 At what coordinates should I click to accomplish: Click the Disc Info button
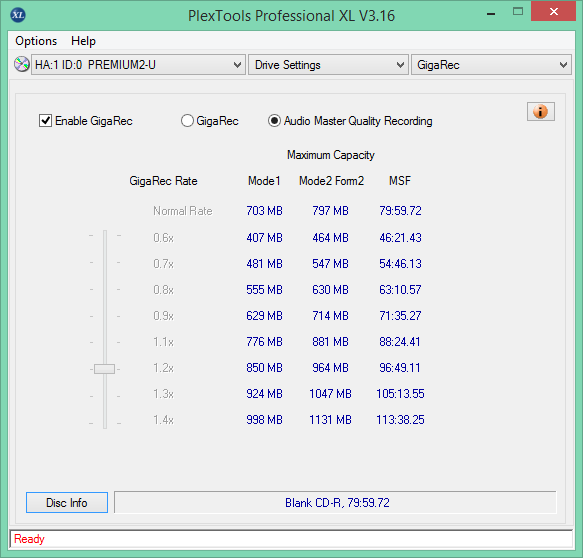[67, 503]
